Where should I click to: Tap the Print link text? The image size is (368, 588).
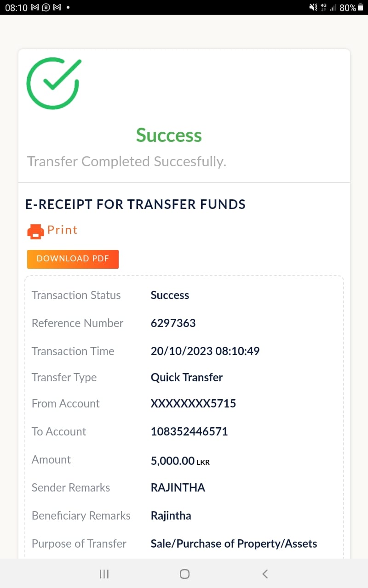click(62, 230)
